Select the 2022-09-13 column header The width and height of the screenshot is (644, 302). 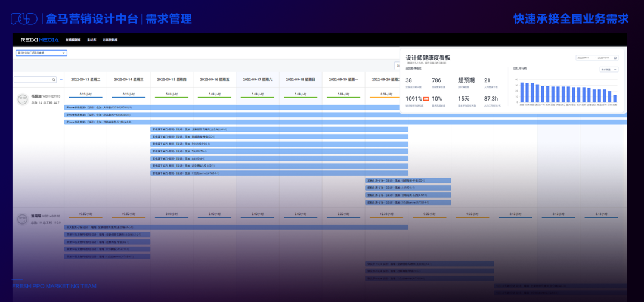coord(86,79)
